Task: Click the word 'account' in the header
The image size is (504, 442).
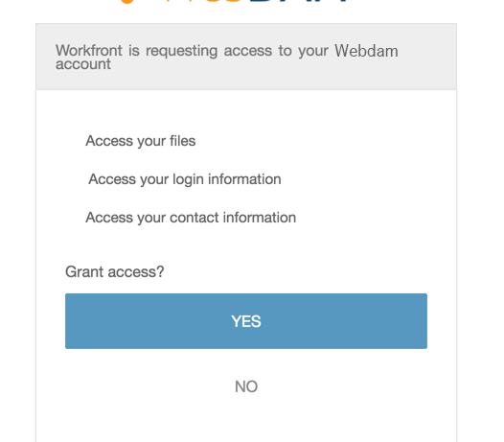Action: coord(83,64)
